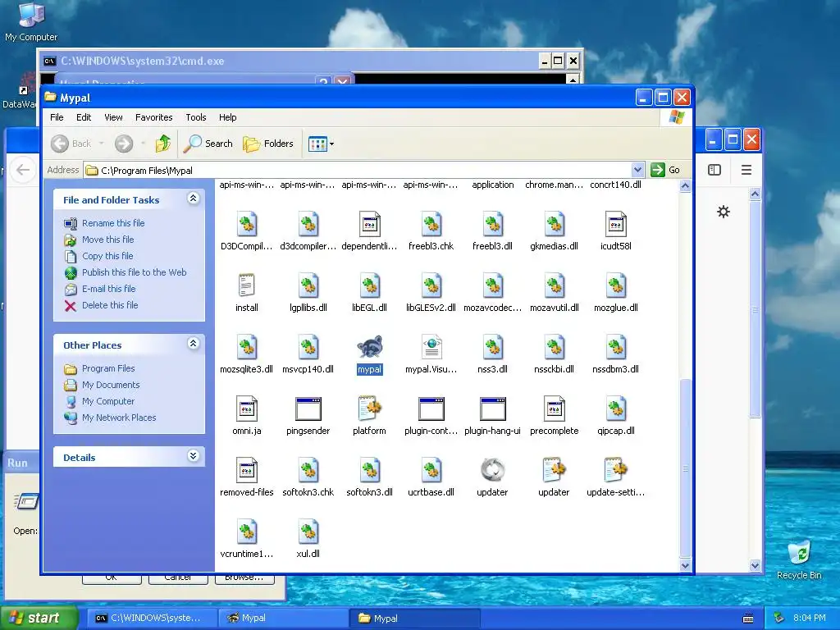The width and height of the screenshot is (840, 630).
Task: Click the dependentli... file icon
Action: pos(370,224)
